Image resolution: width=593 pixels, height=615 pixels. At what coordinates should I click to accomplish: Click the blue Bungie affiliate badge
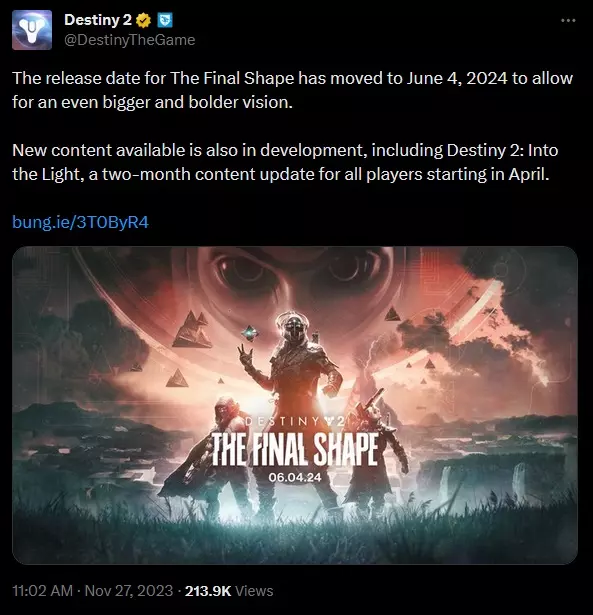coord(165,20)
